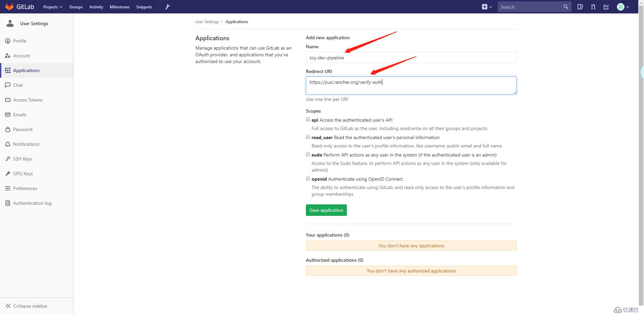Go to the Profile settings page
644x314 pixels.
click(x=37, y=41)
